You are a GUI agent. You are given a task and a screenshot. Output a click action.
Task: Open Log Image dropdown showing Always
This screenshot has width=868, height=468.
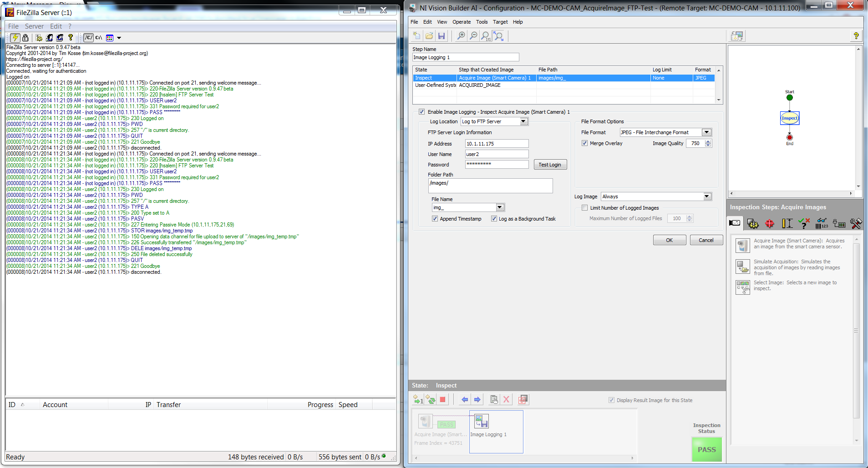[656, 196]
